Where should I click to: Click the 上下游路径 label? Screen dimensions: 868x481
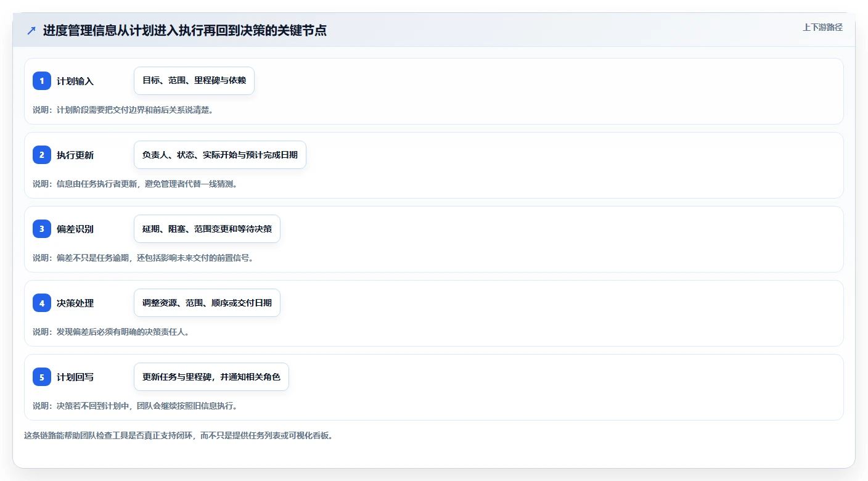point(822,27)
